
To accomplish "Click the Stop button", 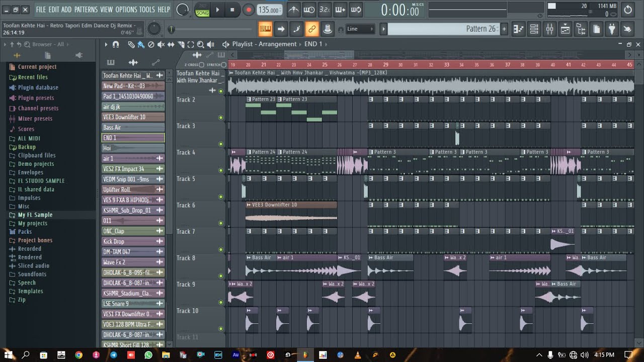I will (232, 10).
